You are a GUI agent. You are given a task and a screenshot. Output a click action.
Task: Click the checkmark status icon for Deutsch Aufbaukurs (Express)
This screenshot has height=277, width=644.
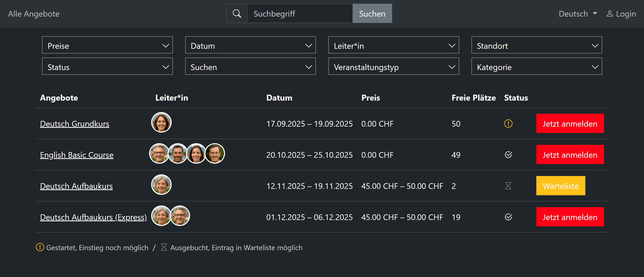pos(508,217)
